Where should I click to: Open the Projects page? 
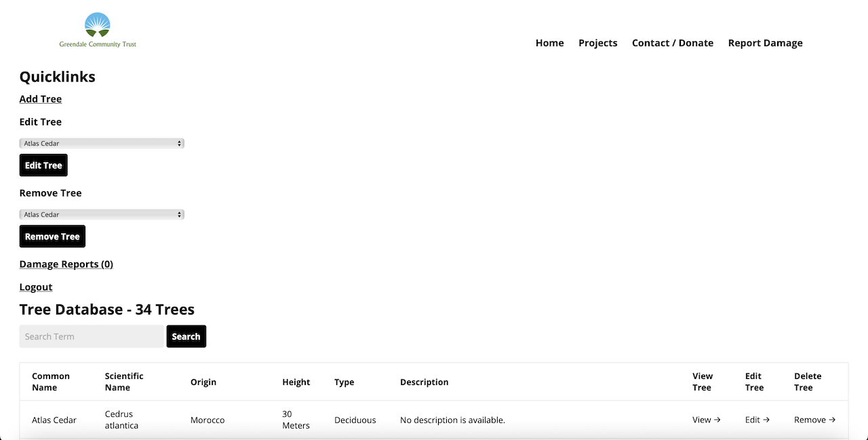[597, 43]
